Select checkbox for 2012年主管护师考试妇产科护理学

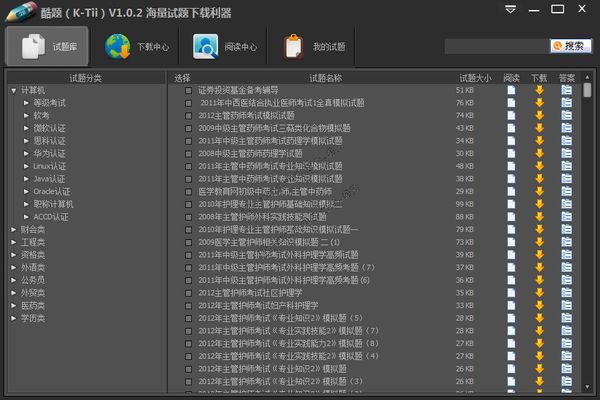(188, 306)
